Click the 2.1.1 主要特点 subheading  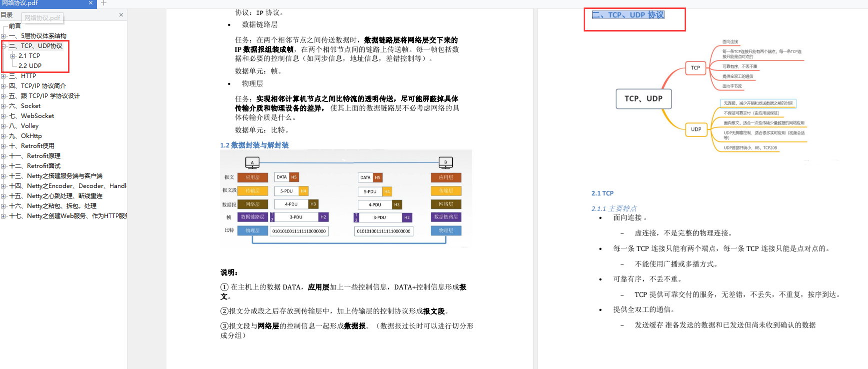point(614,208)
